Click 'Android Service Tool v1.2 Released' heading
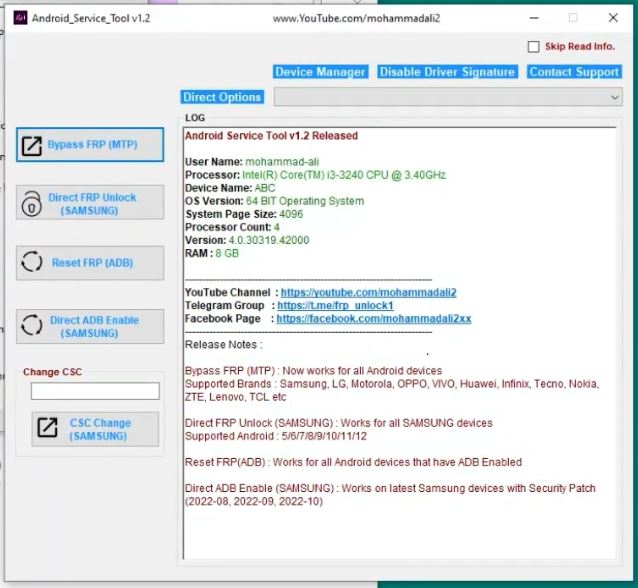Image resolution: width=638 pixels, height=588 pixels. tap(271, 136)
